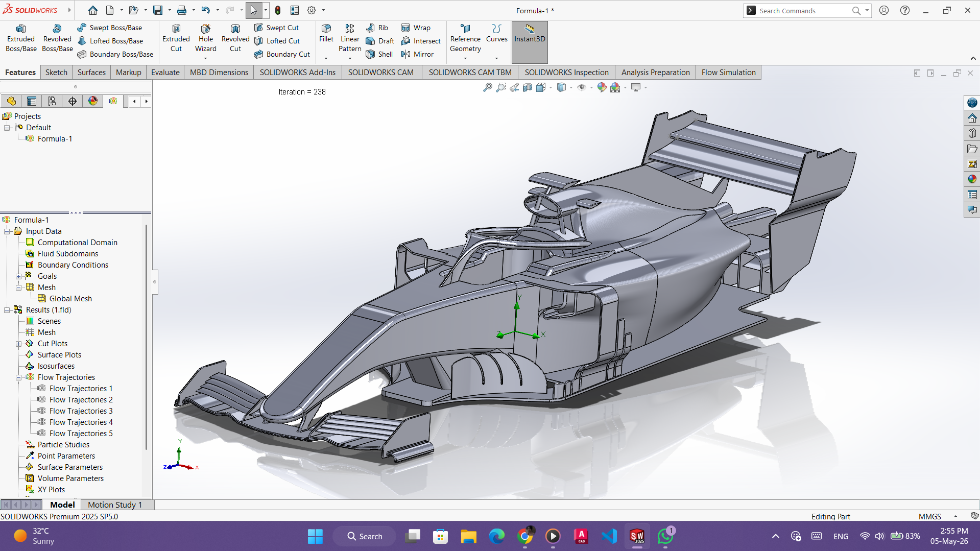
Task: Show hidden system tray icons
Action: tap(775, 536)
